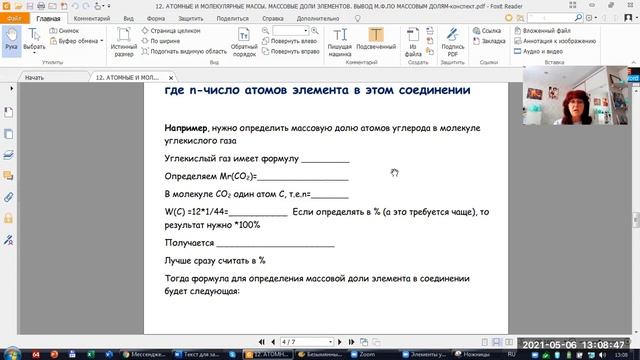
Task: Expand the left navigation panel arrow
Action: coord(11,88)
